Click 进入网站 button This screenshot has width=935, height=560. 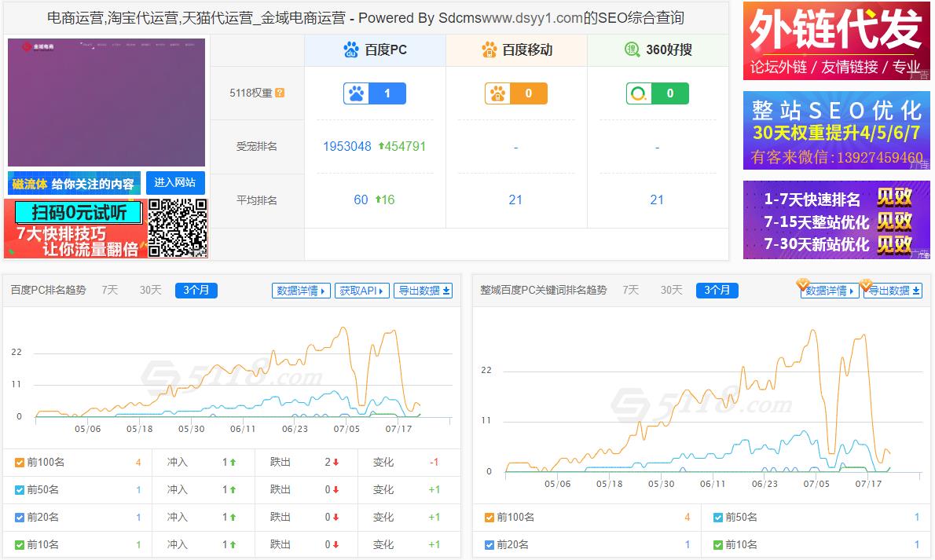pyautogui.click(x=175, y=182)
